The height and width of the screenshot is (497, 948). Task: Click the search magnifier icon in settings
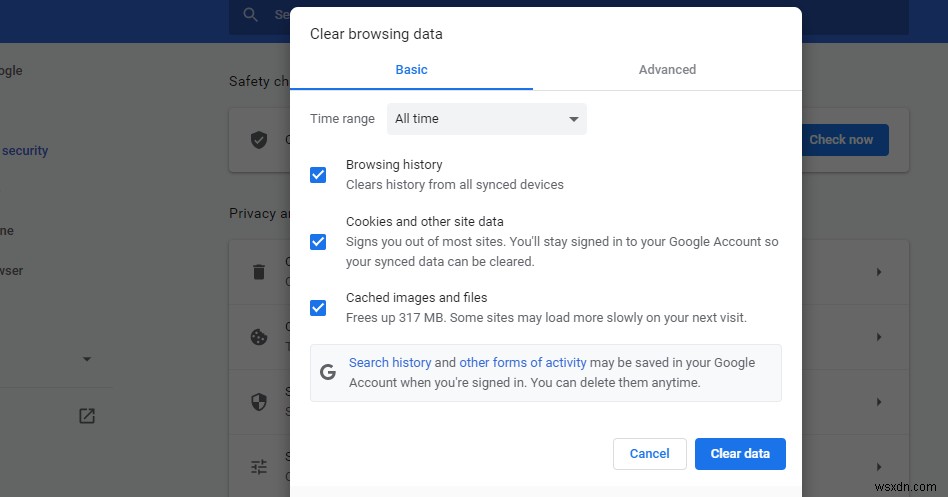[x=250, y=15]
